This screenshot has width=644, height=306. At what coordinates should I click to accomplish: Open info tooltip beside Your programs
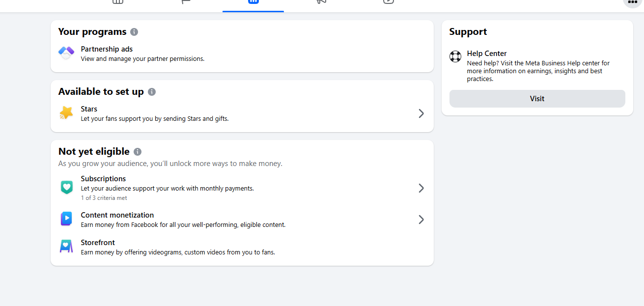(x=134, y=32)
